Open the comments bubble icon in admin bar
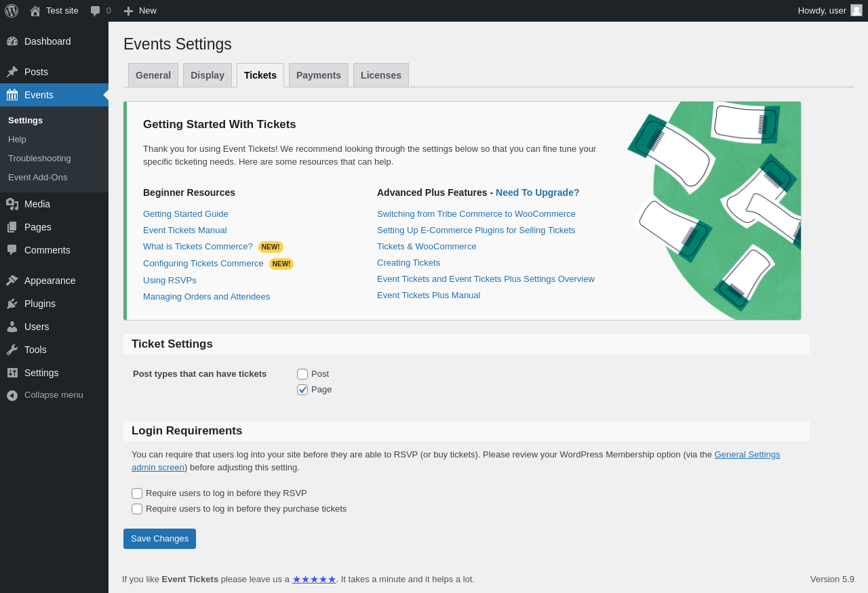Screen dimensions: 868x593 [x=96, y=11]
